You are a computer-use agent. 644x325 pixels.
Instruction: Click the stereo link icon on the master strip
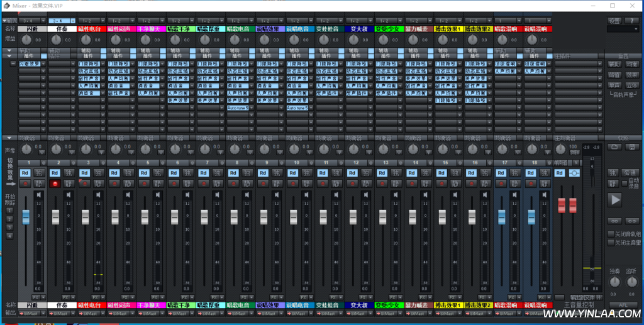click(574, 173)
